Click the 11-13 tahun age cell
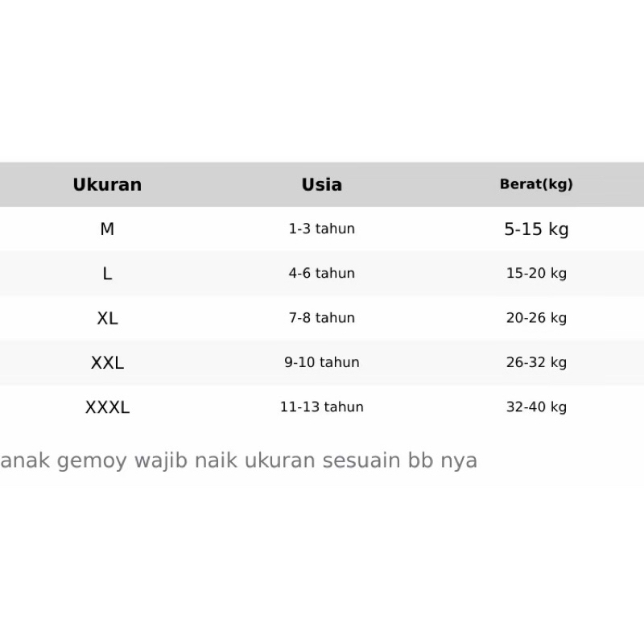This screenshot has height=644, width=644. coord(322,407)
